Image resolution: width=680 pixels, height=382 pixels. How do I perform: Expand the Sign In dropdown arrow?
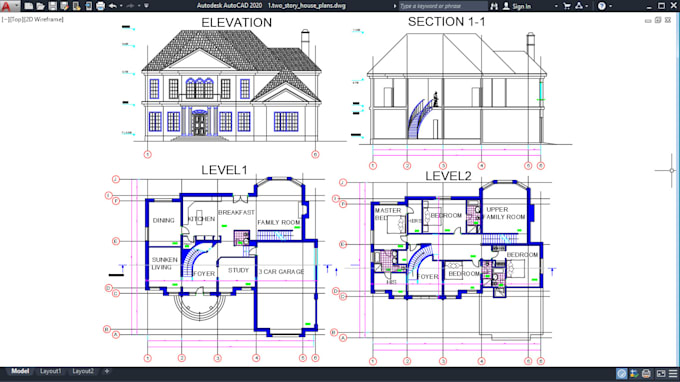point(556,6)
